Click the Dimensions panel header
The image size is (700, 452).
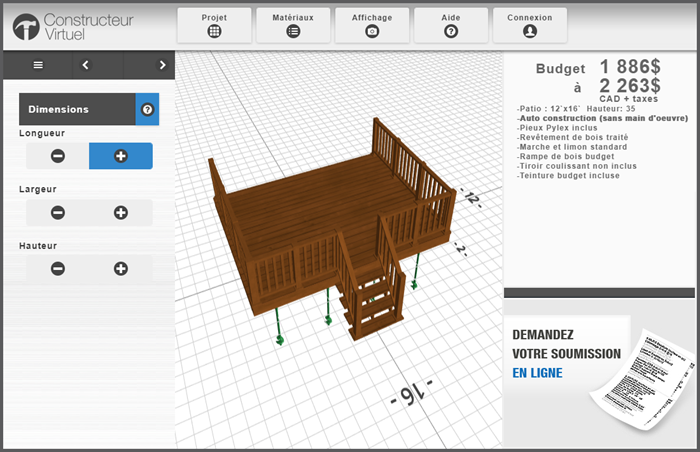tap(77, 109)
